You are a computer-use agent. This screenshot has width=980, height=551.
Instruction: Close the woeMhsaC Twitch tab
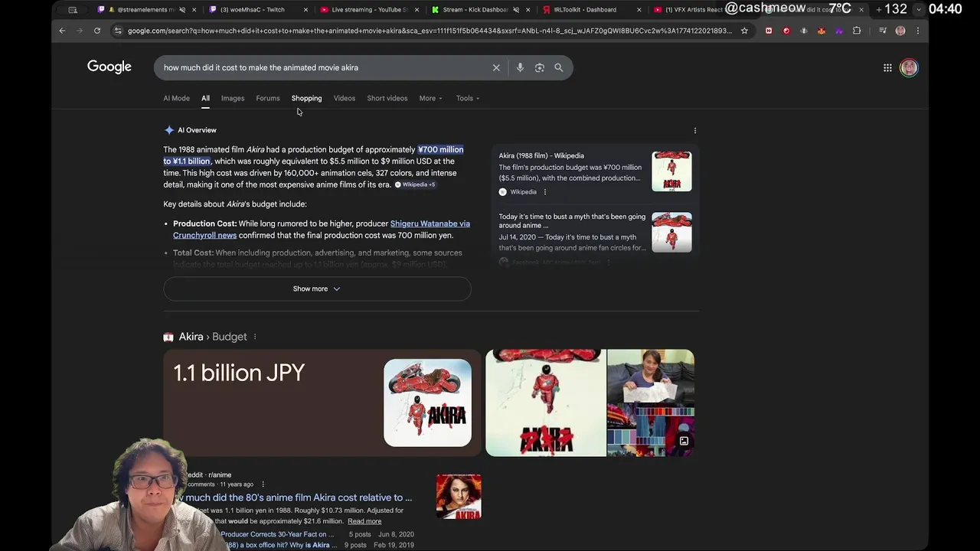(305, 10)
